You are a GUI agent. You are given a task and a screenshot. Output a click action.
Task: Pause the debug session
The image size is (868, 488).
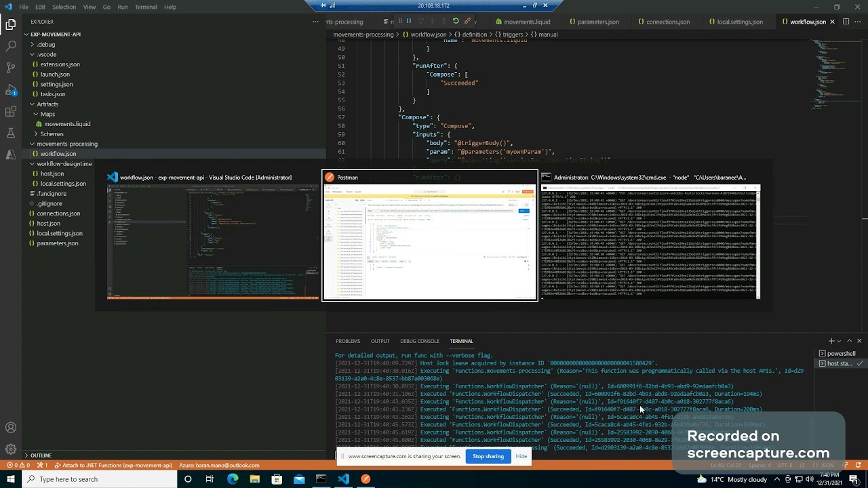click(408, 21)
